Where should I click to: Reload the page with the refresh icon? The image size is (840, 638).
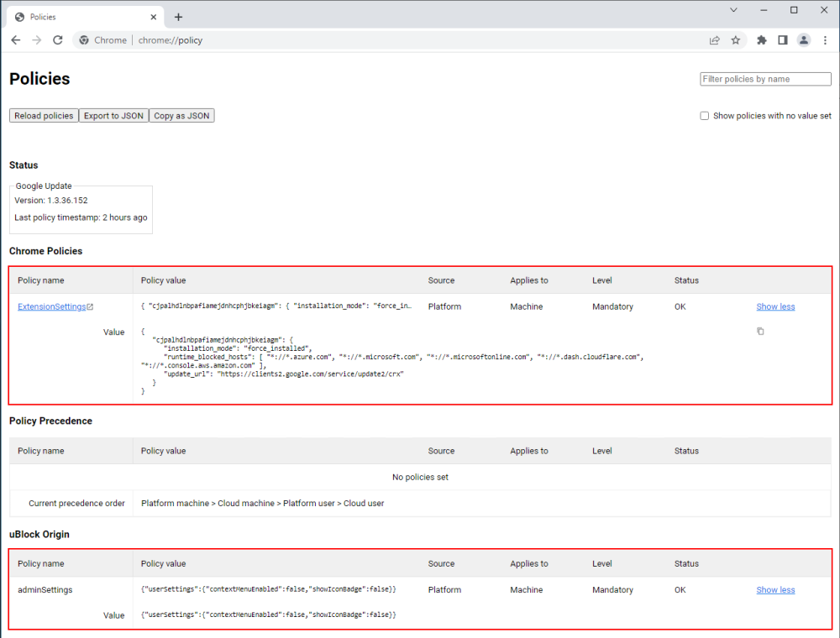pos(58,40)
